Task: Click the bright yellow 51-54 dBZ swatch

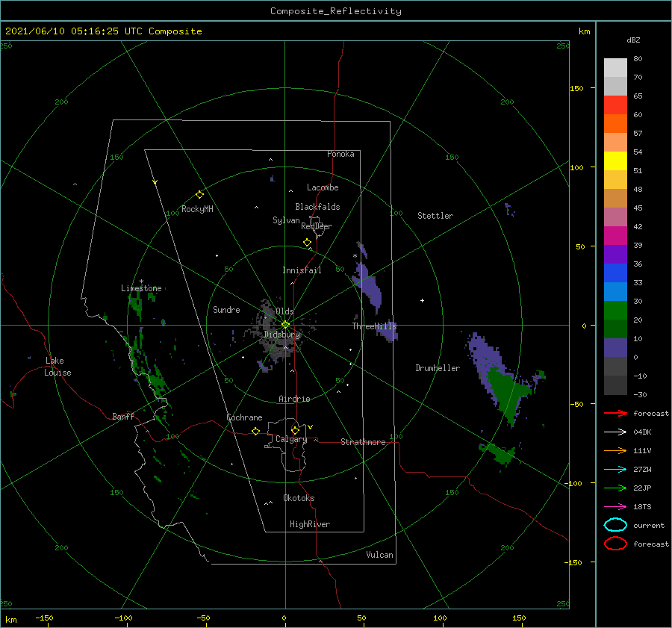Action: click(615, 161)
